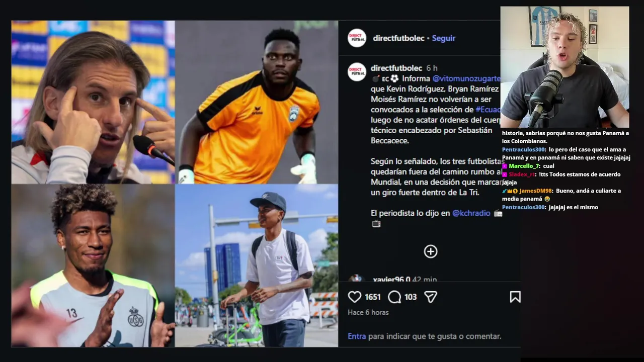Select the goalkeeper photo in orange jersey

point(257,102)
